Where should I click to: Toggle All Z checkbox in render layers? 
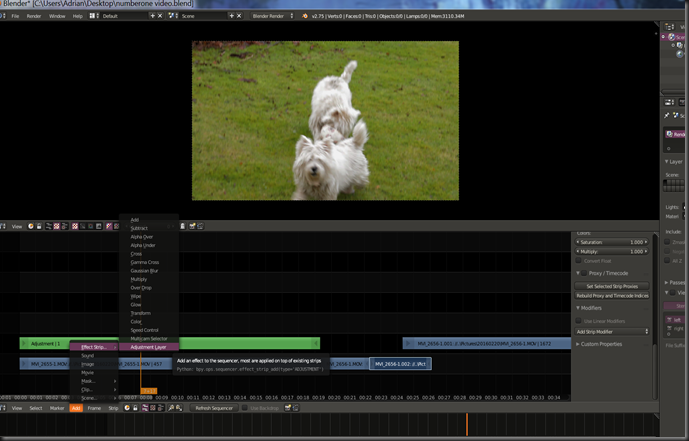tap(667, 260)
